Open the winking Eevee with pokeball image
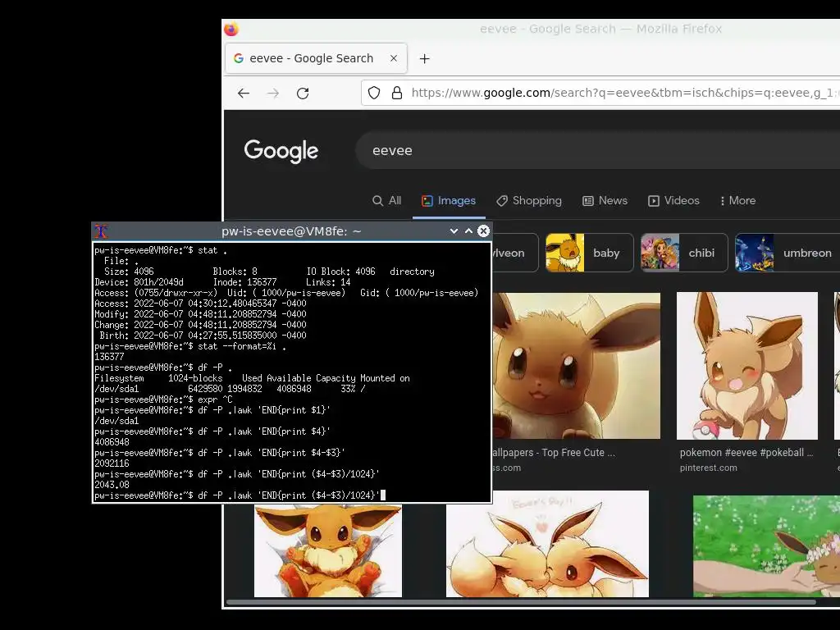This screenshot has height=630, width=840. pyautogui.click(x=747, y=365)
